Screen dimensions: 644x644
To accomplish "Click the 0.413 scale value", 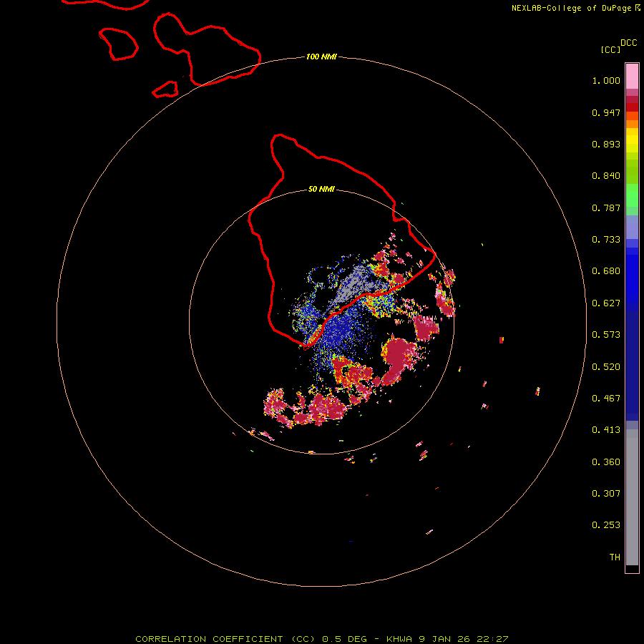I will point(606,430).
